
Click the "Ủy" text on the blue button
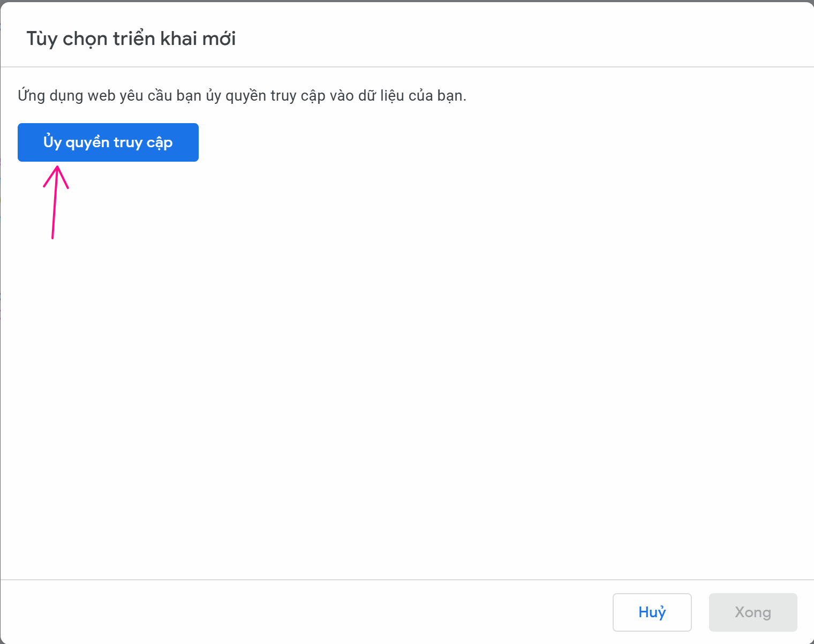52,142
